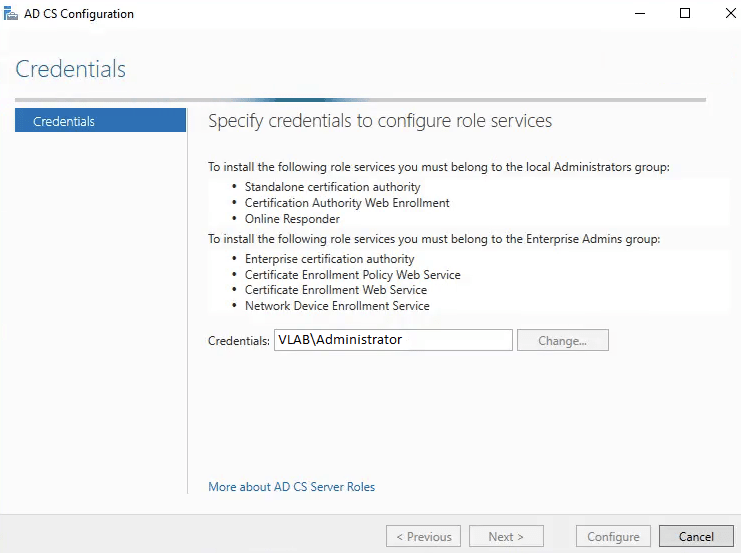This screenshot has height=555, width=742.
Task: Select the Online Responder list entry
Action: click(x=292, y=219)
